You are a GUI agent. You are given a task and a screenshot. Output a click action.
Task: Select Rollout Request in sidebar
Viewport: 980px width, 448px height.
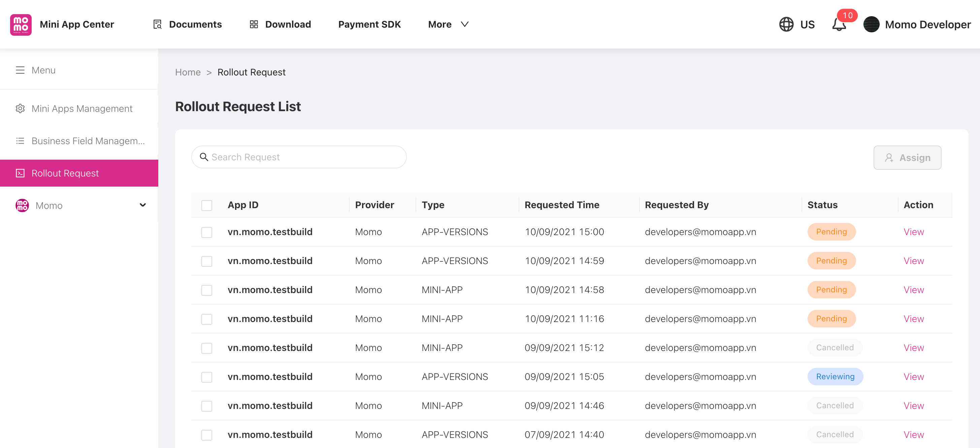[x=79, y=173]
